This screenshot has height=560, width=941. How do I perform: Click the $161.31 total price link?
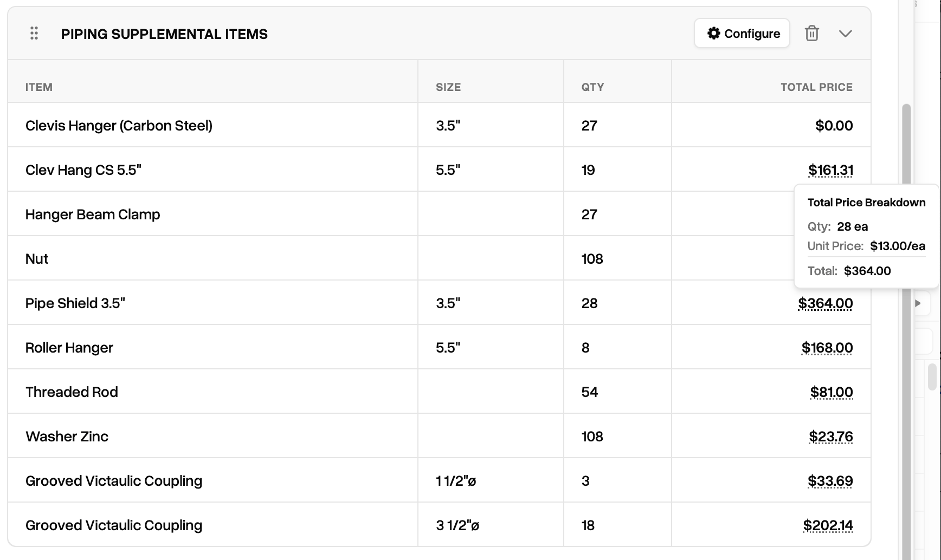point(830,170)
